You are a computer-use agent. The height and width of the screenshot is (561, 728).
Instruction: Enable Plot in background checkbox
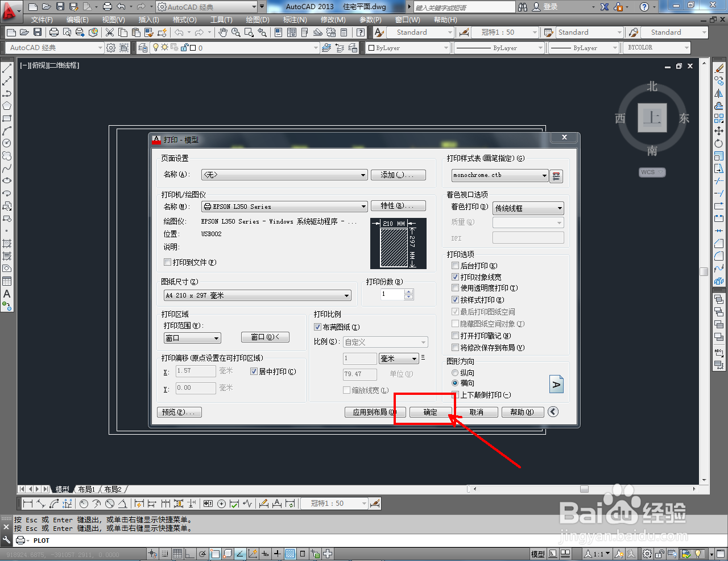coord(455,266)
